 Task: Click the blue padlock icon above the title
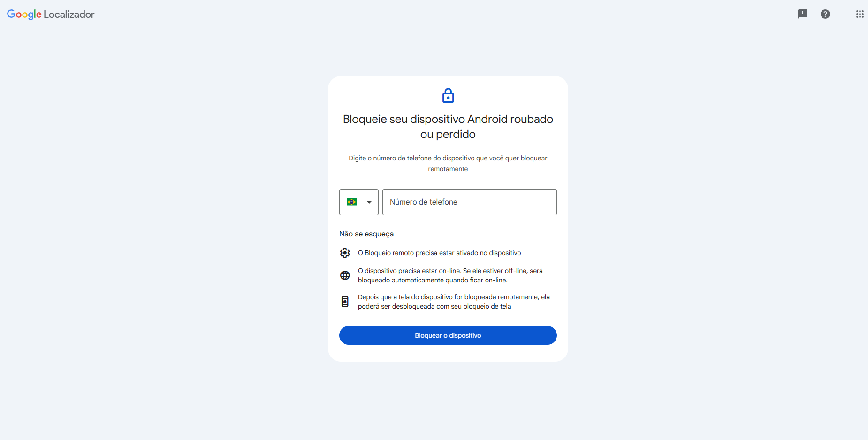pyautogui.click(x=448, y=95)
